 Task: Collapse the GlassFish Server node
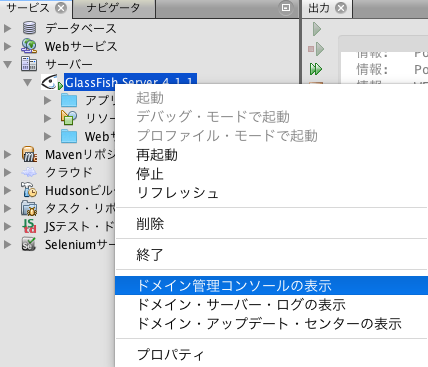click(28, 82)
